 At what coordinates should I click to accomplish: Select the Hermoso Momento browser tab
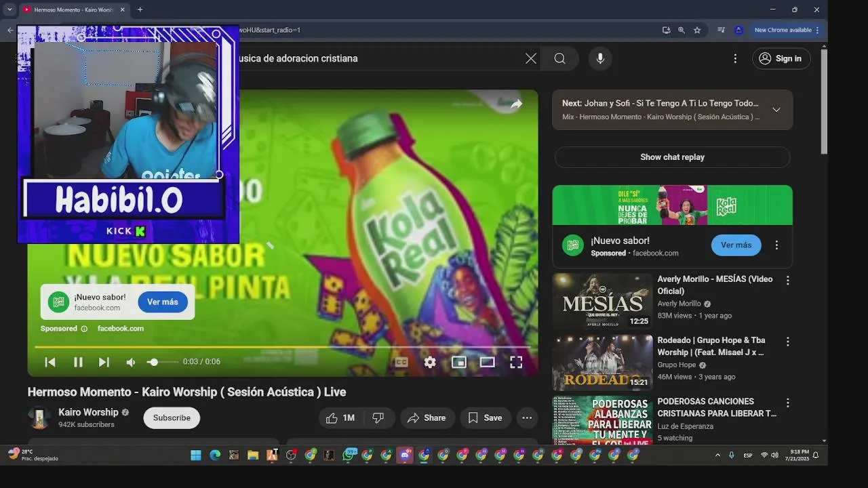pos(73,9)
